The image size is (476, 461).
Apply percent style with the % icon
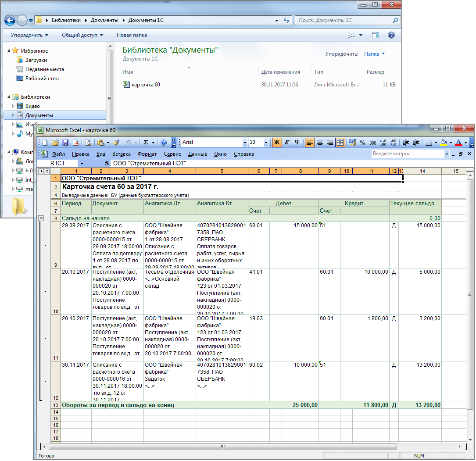tap(362, 143)
